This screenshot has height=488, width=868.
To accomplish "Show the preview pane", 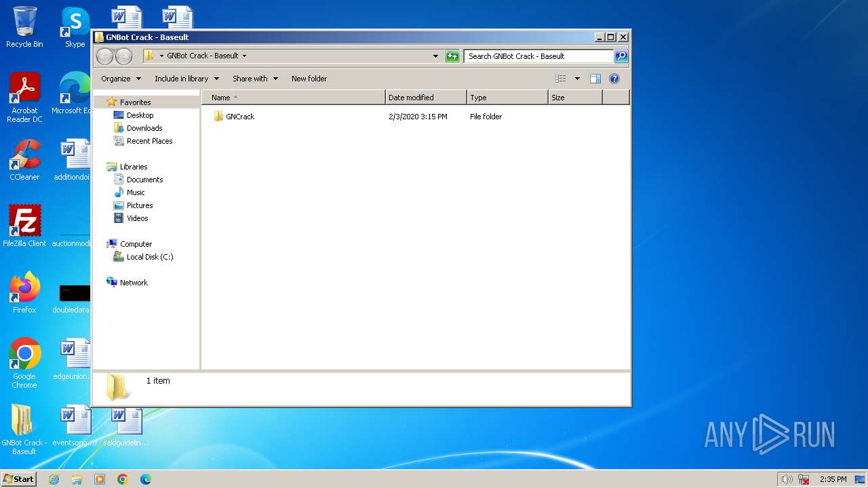I will click(x=595, y=79).
